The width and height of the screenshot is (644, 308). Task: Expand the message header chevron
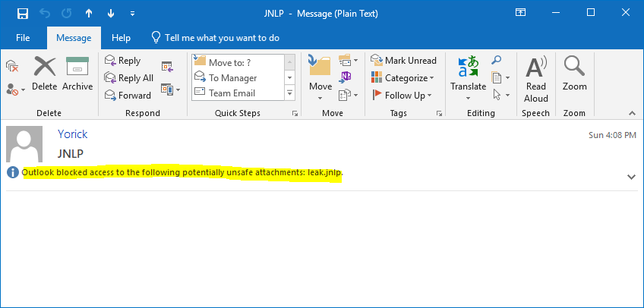(631, 178)
